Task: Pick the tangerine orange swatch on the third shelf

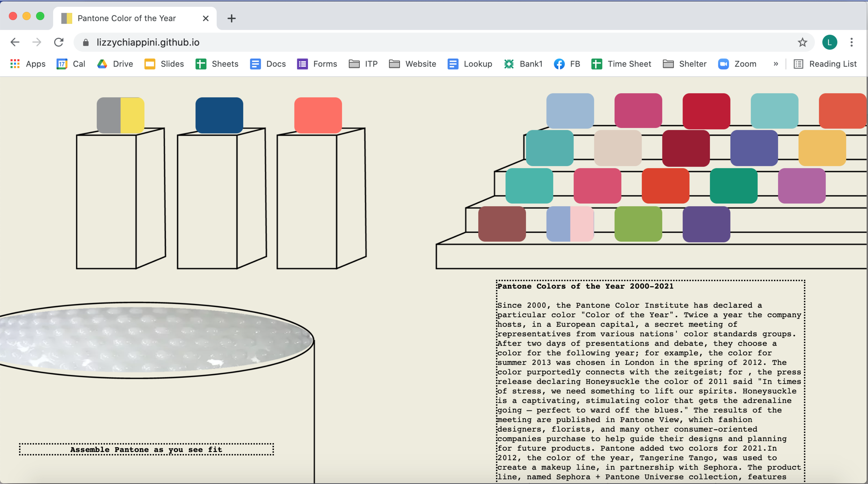Action: 665,186
